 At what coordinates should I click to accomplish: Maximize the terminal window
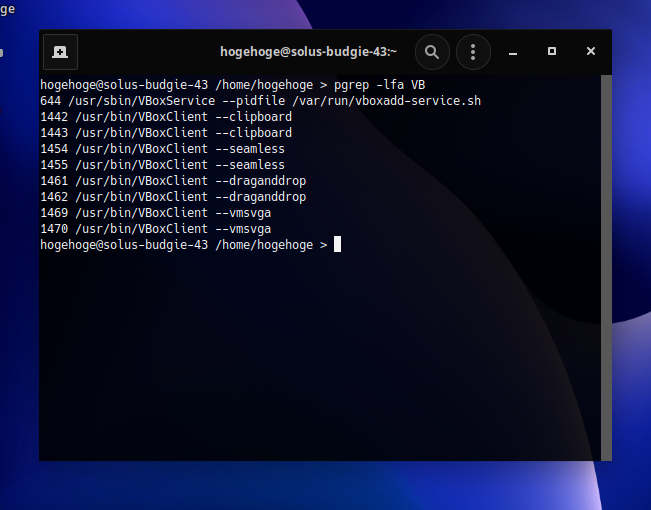pos(552,51)
